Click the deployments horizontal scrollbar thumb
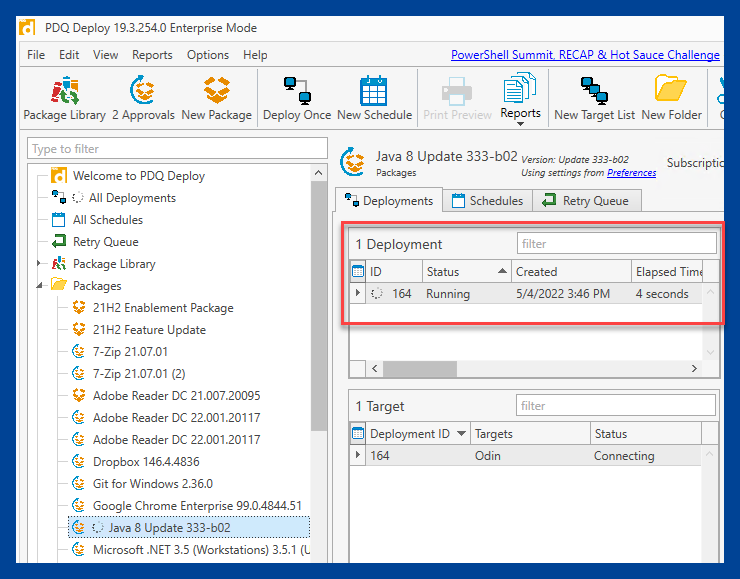 coord(420,369)
